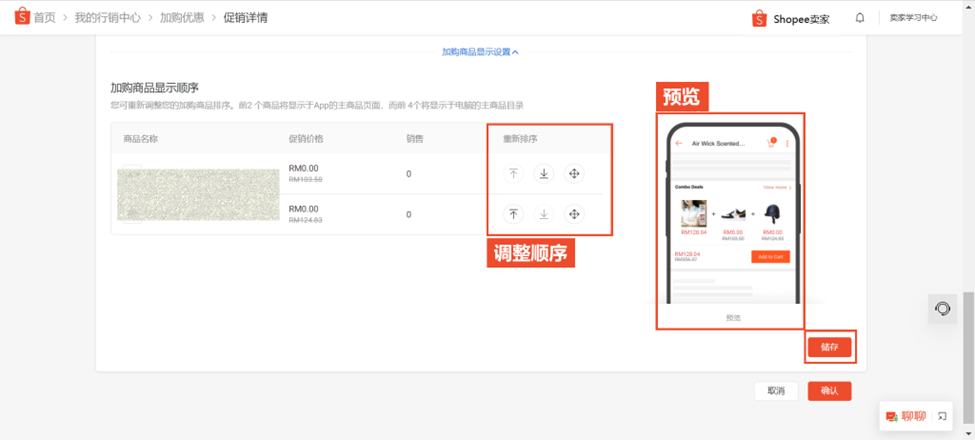Open 卖家学习中心 link

click(x=913, y=18)
